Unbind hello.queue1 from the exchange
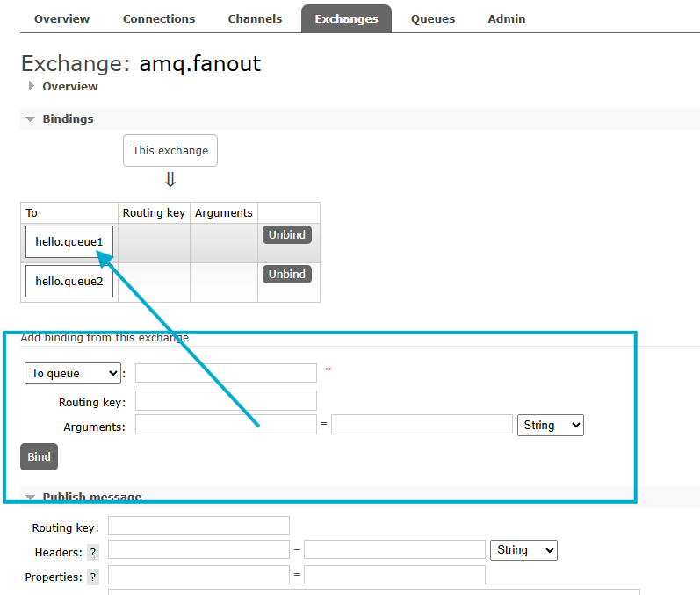 (x=287, y=234)
